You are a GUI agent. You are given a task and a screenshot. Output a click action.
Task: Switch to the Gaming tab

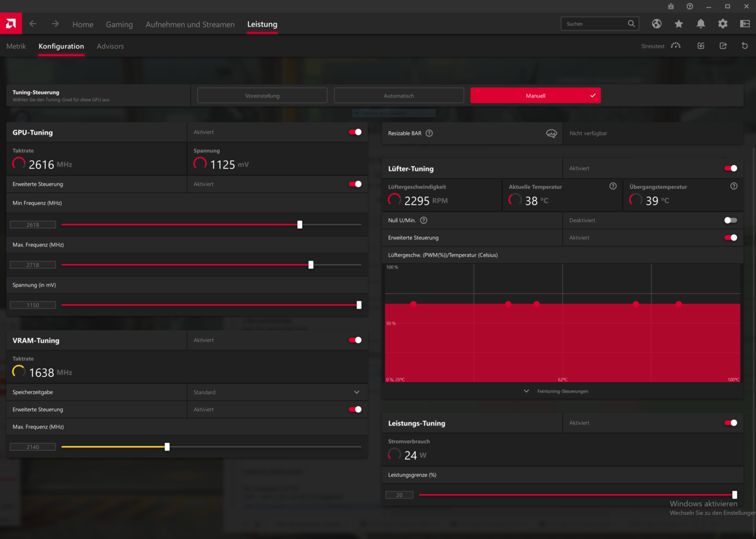pyautogui.click(x=119, y=24)
